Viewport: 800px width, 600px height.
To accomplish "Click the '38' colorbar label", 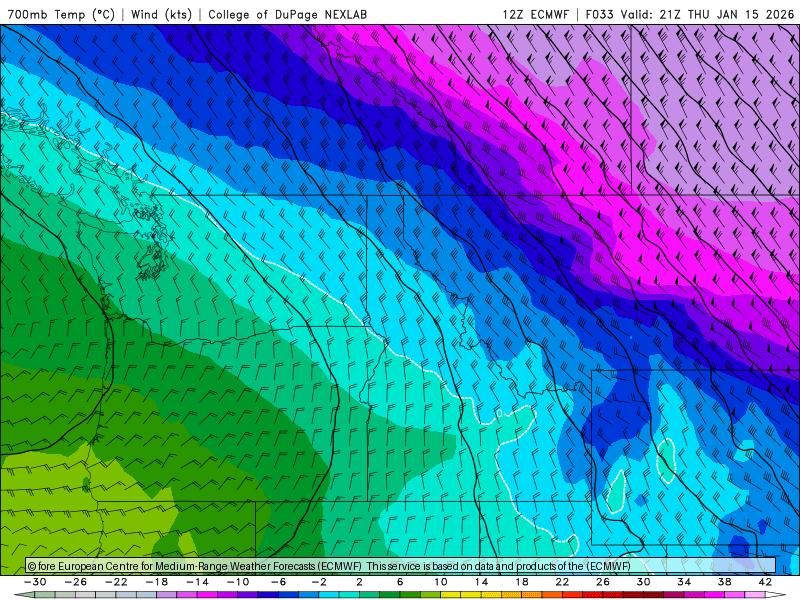I will click(x=724, y=582).
